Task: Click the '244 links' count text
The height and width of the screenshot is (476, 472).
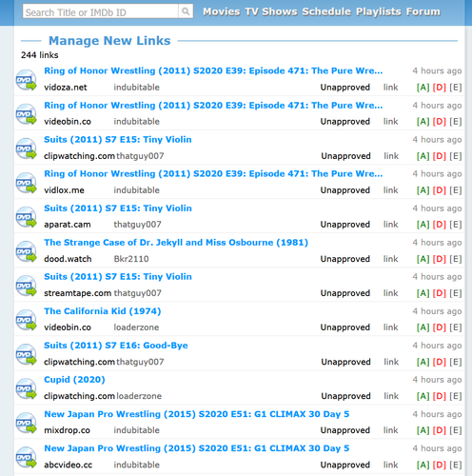Action: pyautogui.click(x=40, y=55)
